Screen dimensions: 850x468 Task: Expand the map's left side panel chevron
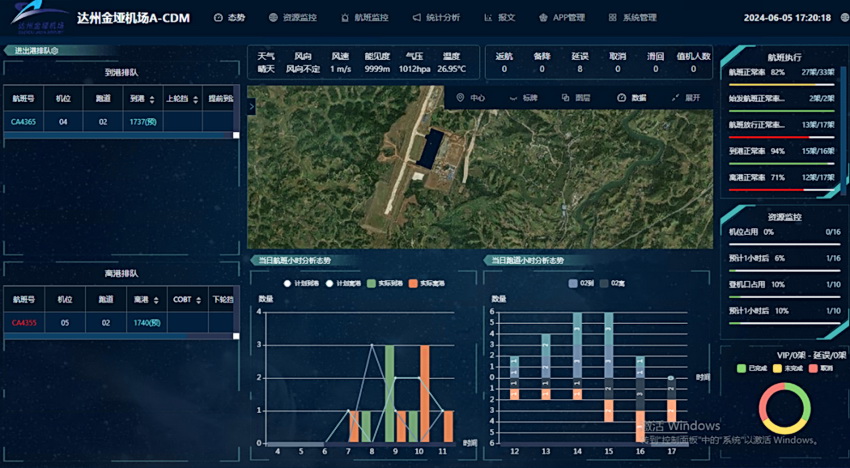tap(252, 106)
